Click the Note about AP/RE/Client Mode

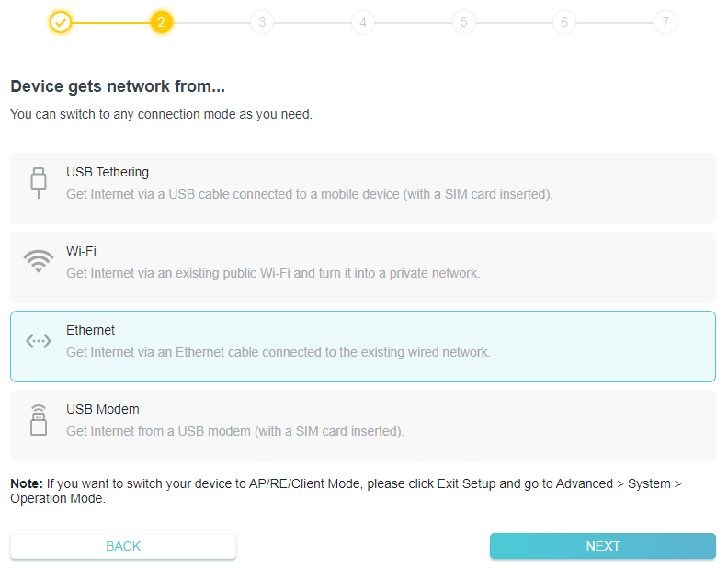(x=346, y=491)
